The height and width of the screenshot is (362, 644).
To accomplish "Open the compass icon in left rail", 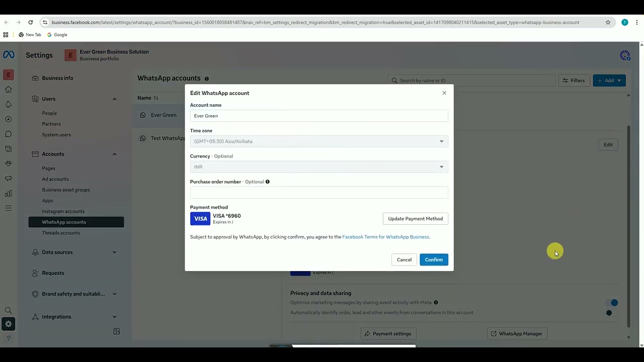I will coord(8,119).
